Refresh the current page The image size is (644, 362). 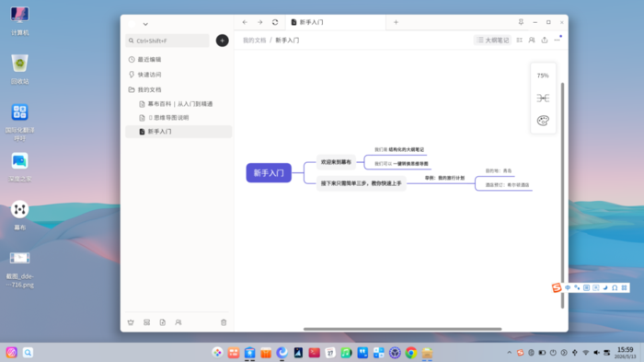(x=275, y=22)
